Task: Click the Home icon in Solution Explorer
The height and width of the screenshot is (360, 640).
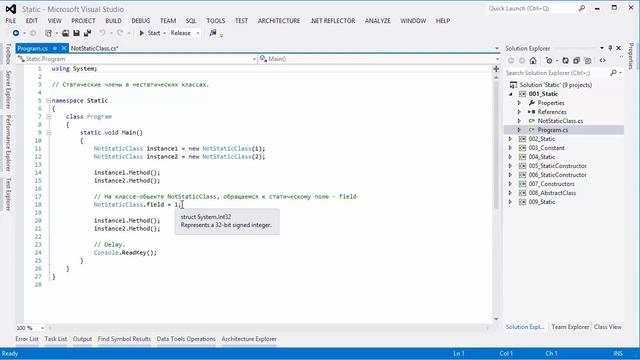Action: tap(533, 61)
